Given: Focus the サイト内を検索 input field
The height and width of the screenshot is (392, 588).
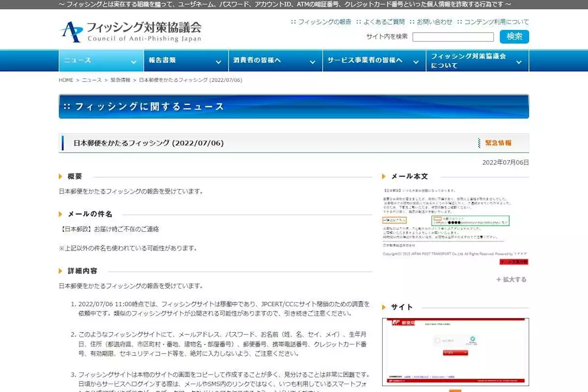Looking at the screenshot, I should (453, 37).
